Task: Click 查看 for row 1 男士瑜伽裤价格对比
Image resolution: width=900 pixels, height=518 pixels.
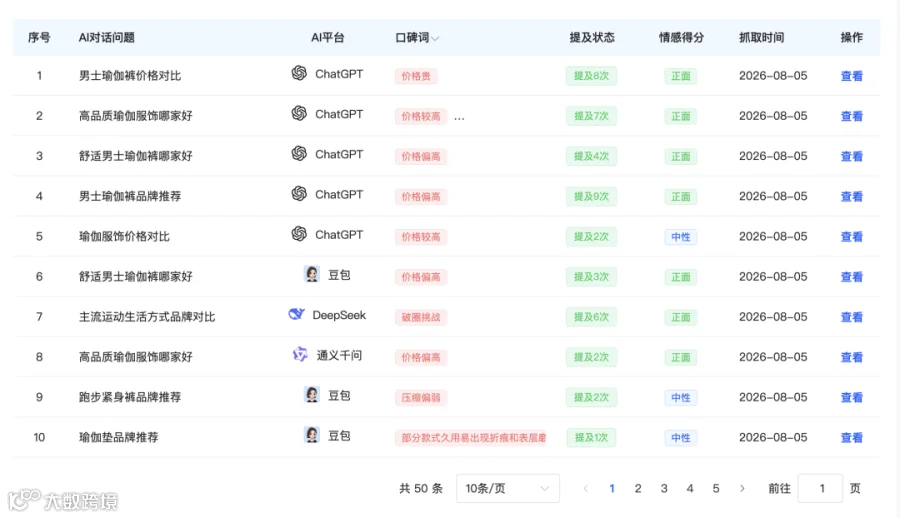Action: [x=852, y=76]
